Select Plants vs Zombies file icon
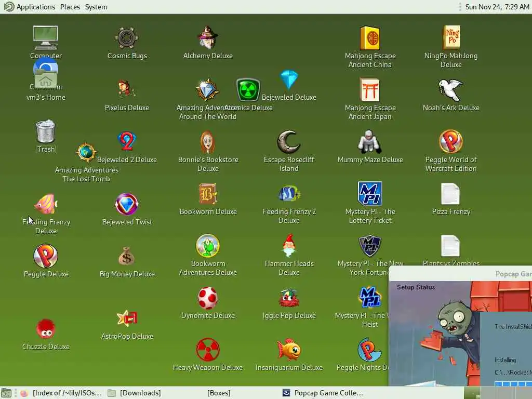Screen dimensions: 532x399 point(450,246)
